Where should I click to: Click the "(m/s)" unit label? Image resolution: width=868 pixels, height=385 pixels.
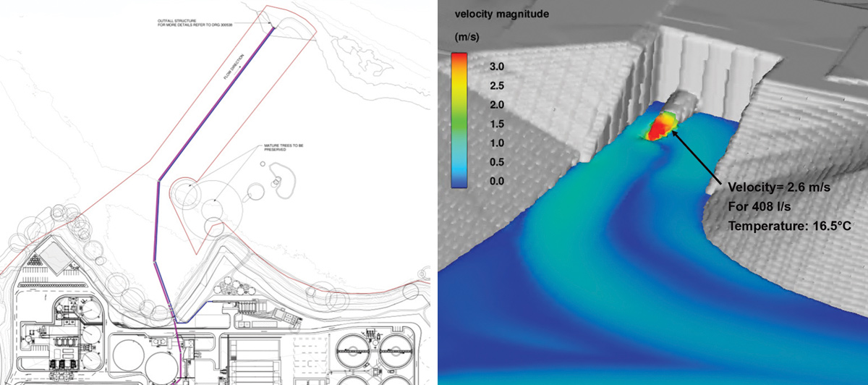467,35
